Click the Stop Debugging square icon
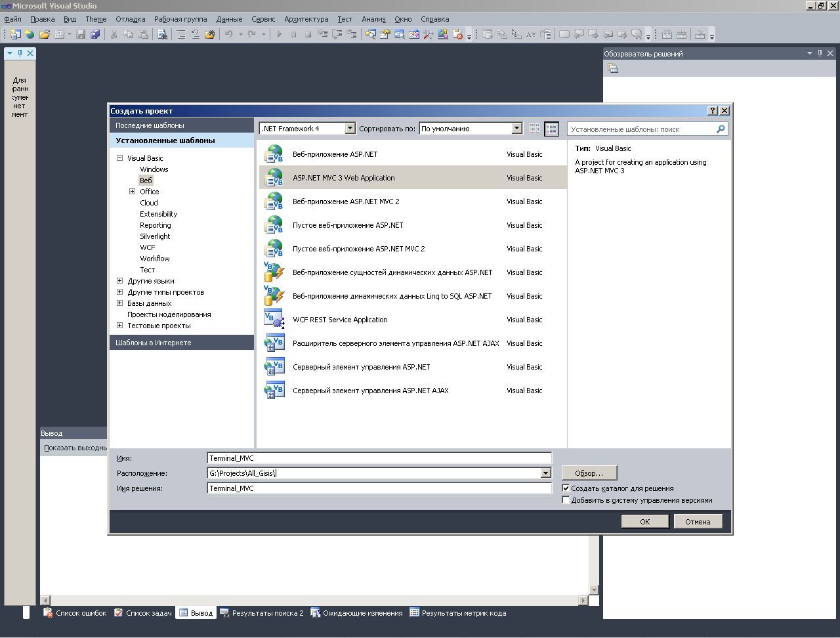 pyautogui.click(x=308, y=34)
